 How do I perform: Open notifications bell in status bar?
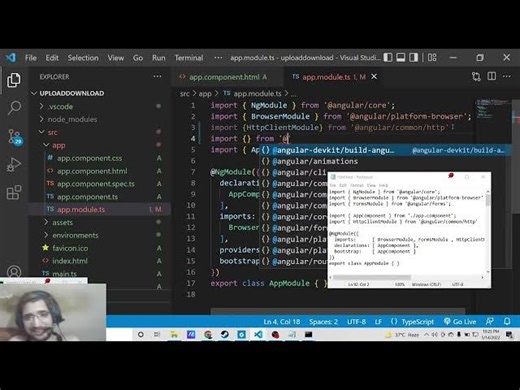click(507, 321)
